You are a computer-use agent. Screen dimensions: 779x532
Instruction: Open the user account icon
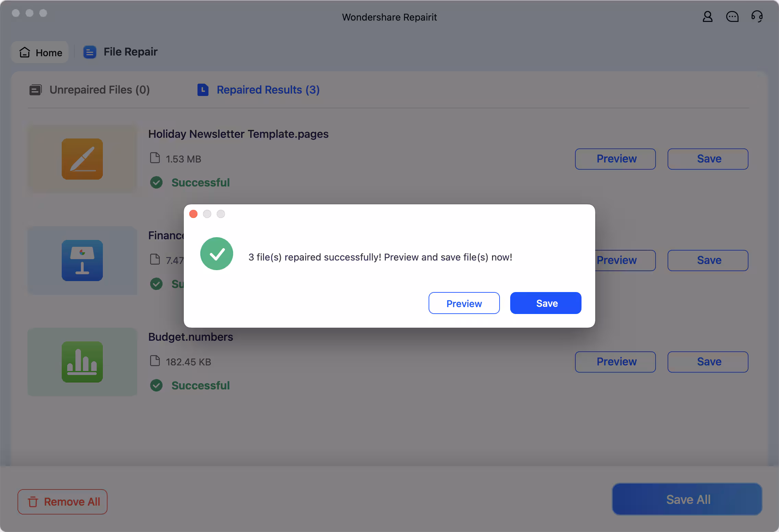point(707,16)
